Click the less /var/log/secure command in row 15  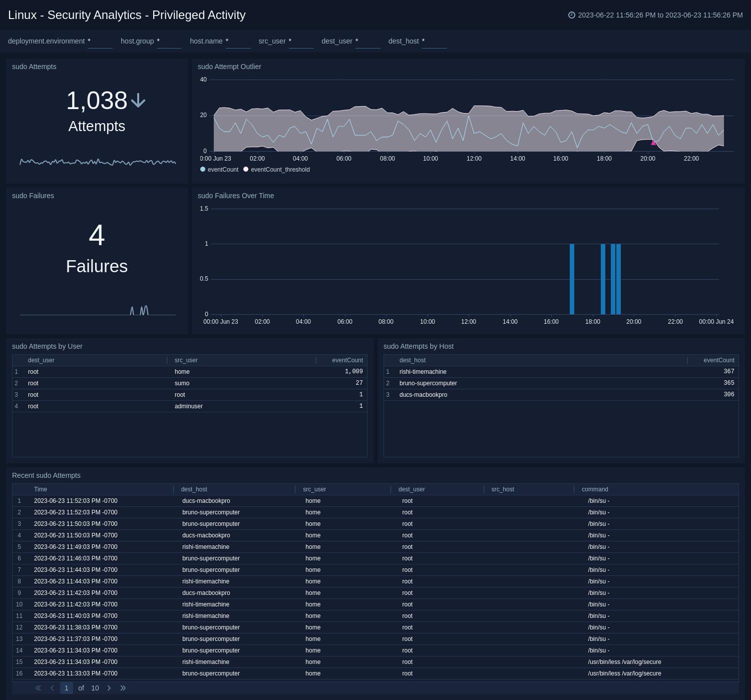pos(625,662)
